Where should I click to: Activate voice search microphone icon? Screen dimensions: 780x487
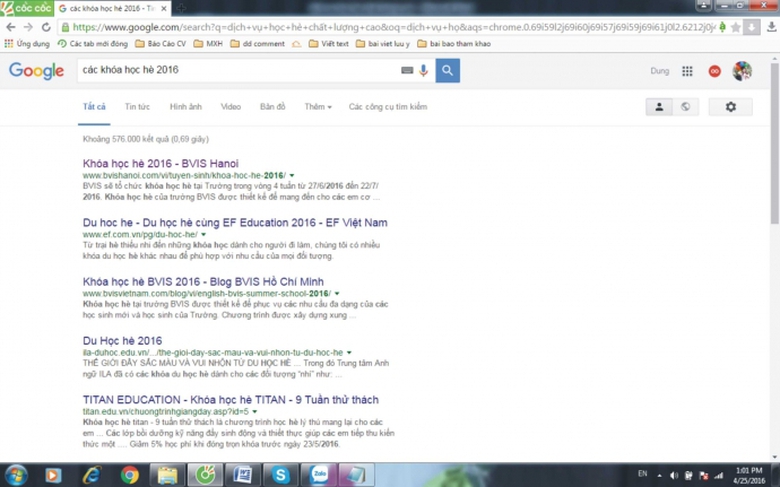point(423,71)
